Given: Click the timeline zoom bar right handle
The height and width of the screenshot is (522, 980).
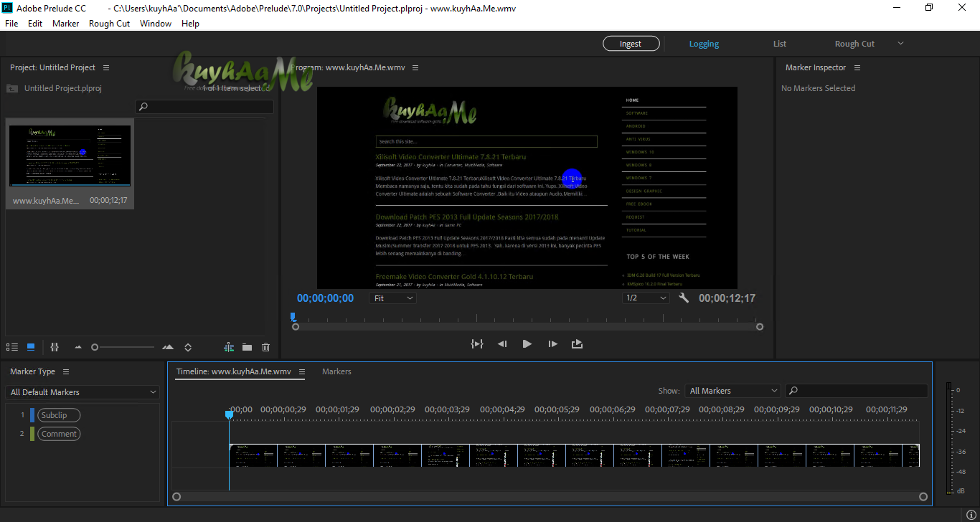Looking at the screenshot, I should (923, 496).
